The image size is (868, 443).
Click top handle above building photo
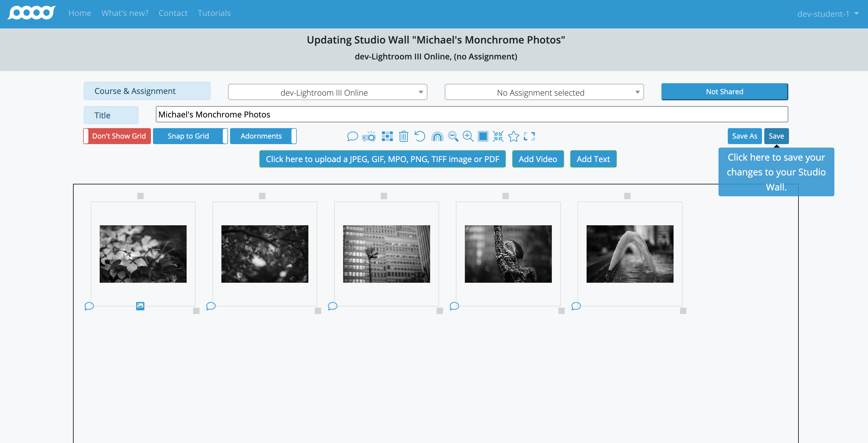tap(384, 196)
